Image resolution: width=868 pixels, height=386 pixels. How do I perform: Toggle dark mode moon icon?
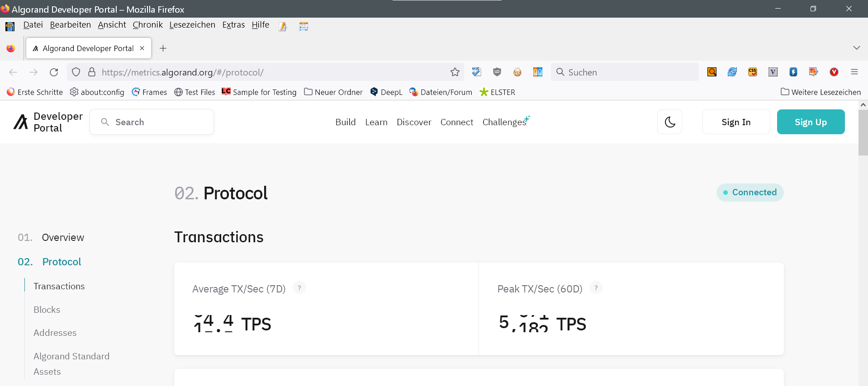pos(669,122)
